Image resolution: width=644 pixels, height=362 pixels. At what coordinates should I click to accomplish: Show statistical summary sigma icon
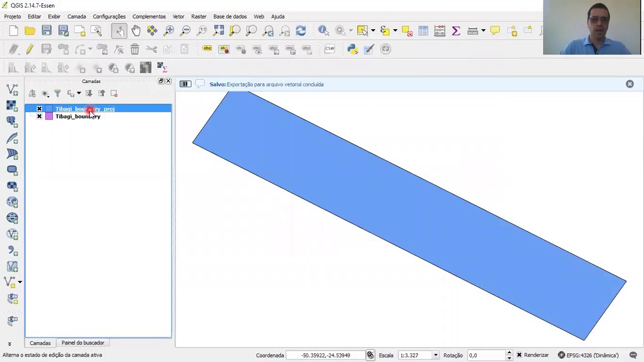[456, 31]
